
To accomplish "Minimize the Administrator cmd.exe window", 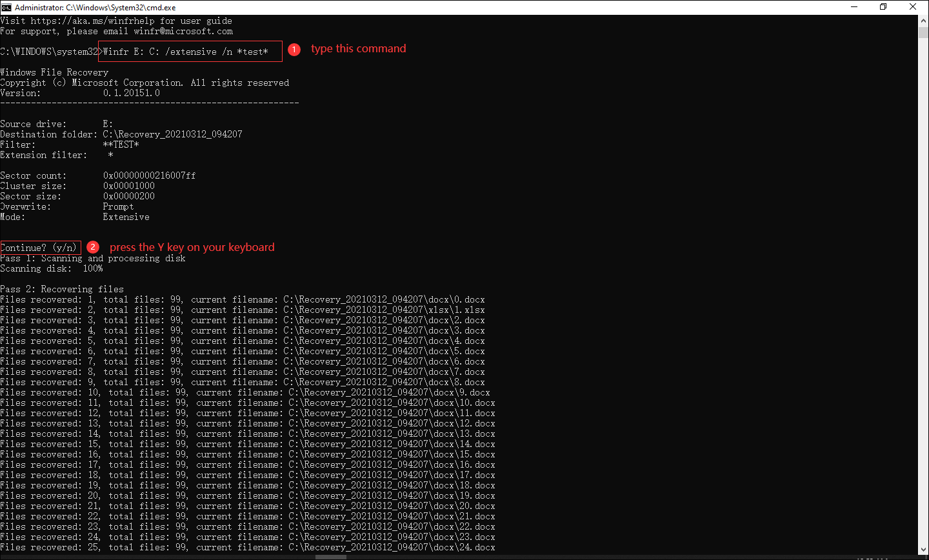I will (x=854, y=7).
